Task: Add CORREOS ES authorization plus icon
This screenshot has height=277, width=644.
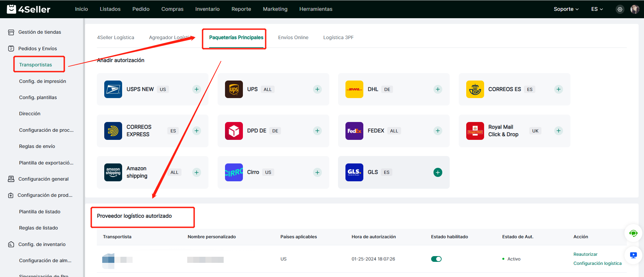Action: click(558, 89)
